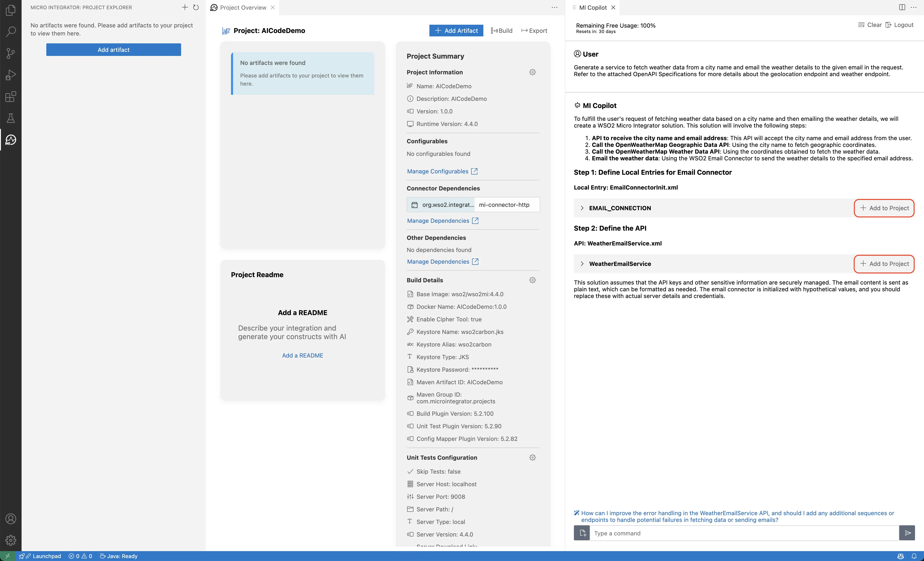Image resolution: width=924 pixels, height=561 pixels.
Task: Click Java: Ready status item
Action: (x=118, y=556)
